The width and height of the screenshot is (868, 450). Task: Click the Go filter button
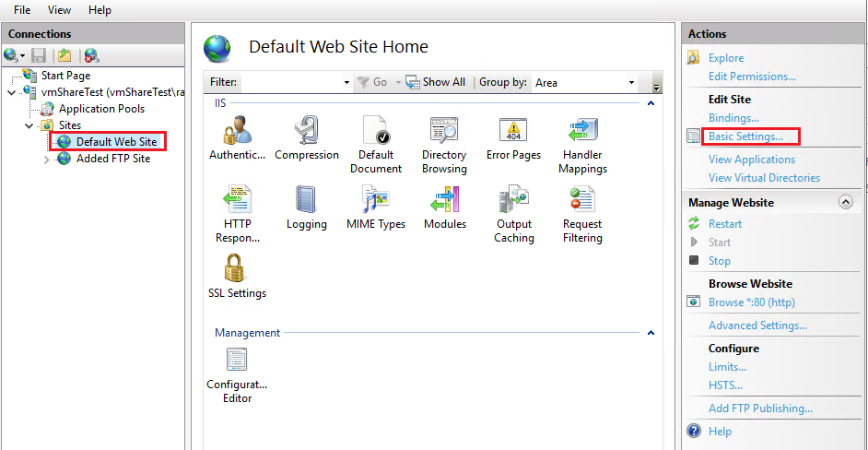click(x=372, y=82)
